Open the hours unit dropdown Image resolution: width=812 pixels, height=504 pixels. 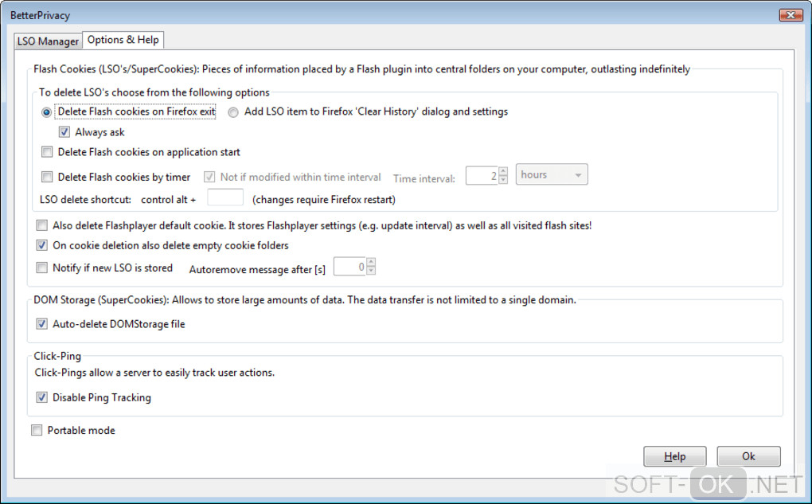pos(552,174)
